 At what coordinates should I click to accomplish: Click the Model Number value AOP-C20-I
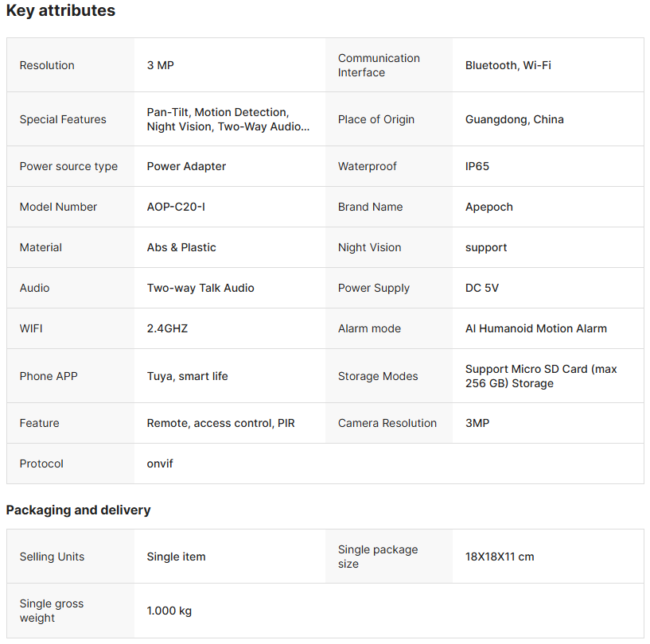coord(176,207)
